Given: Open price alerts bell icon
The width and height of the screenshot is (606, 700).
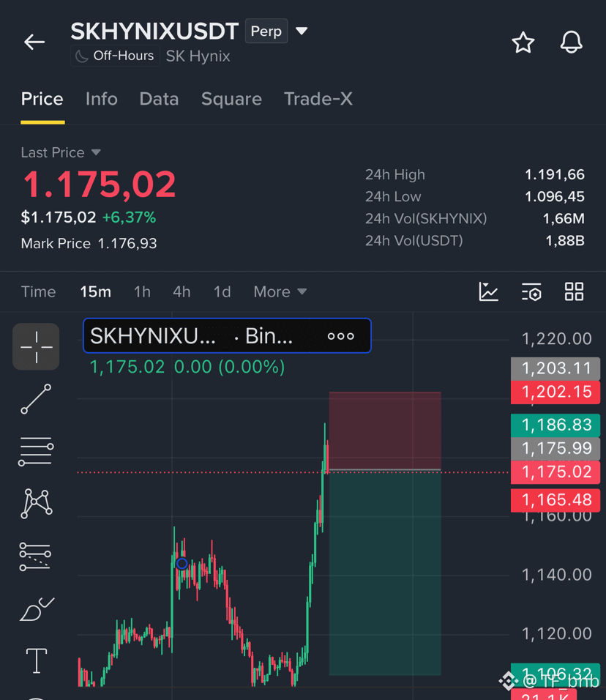Looking at the screenshot, I should [571, 42].
